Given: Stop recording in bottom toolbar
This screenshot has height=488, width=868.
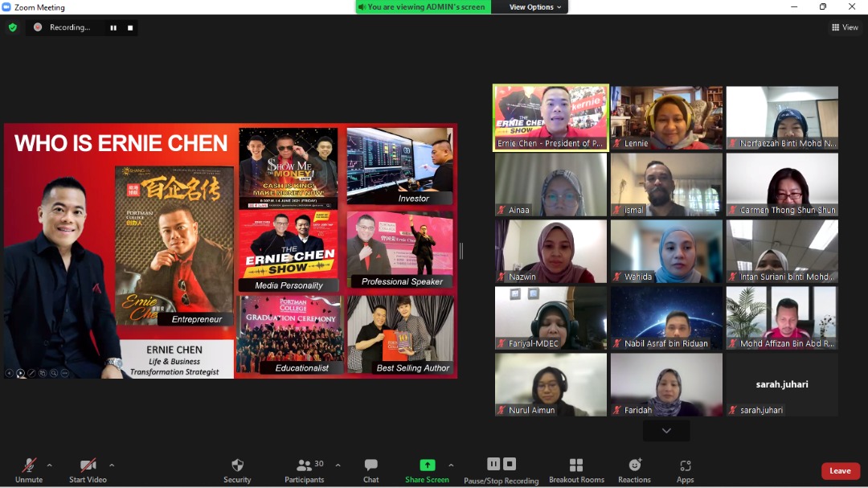Looking at the screenshot, I should point(510,464).
